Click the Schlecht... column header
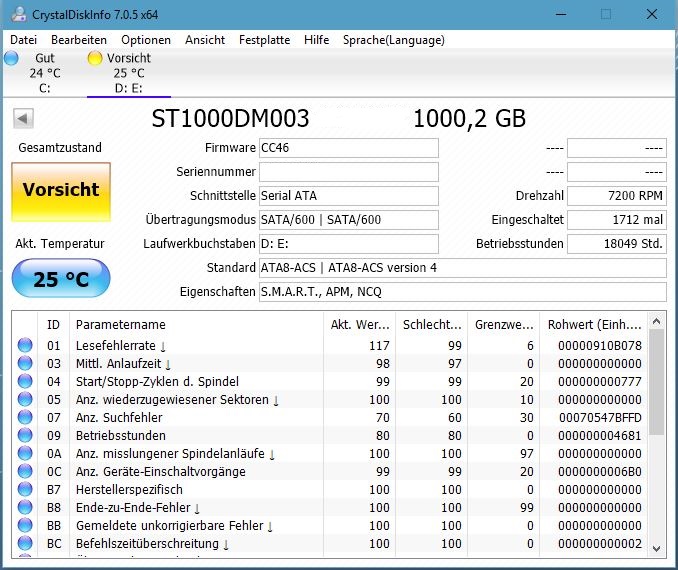The width and height of the screenshot is (678, 570). point(432,324)
